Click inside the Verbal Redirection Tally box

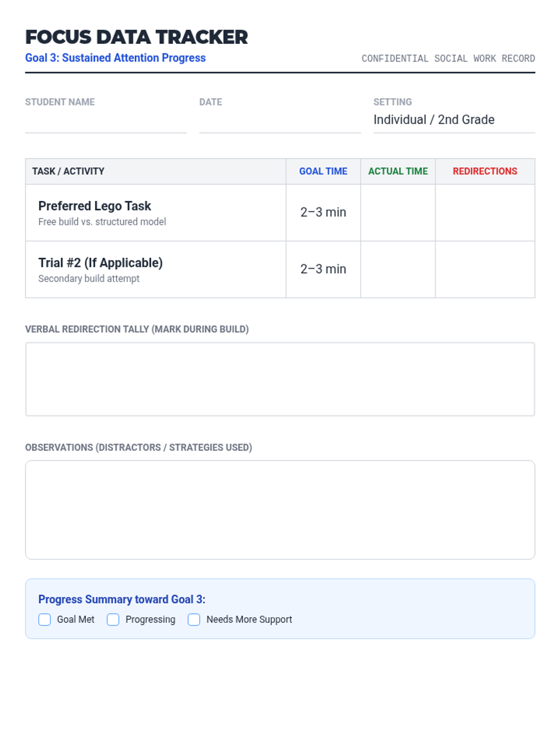point(280,379)
